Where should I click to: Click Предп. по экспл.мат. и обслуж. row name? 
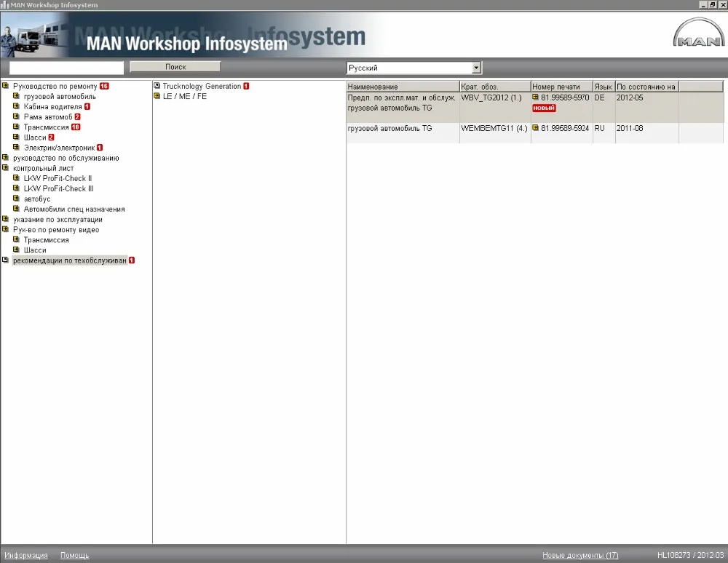point(401,97)
